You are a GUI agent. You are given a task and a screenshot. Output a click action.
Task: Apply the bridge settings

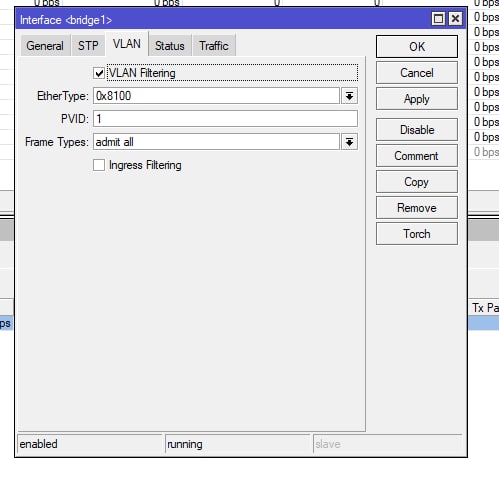417,99
